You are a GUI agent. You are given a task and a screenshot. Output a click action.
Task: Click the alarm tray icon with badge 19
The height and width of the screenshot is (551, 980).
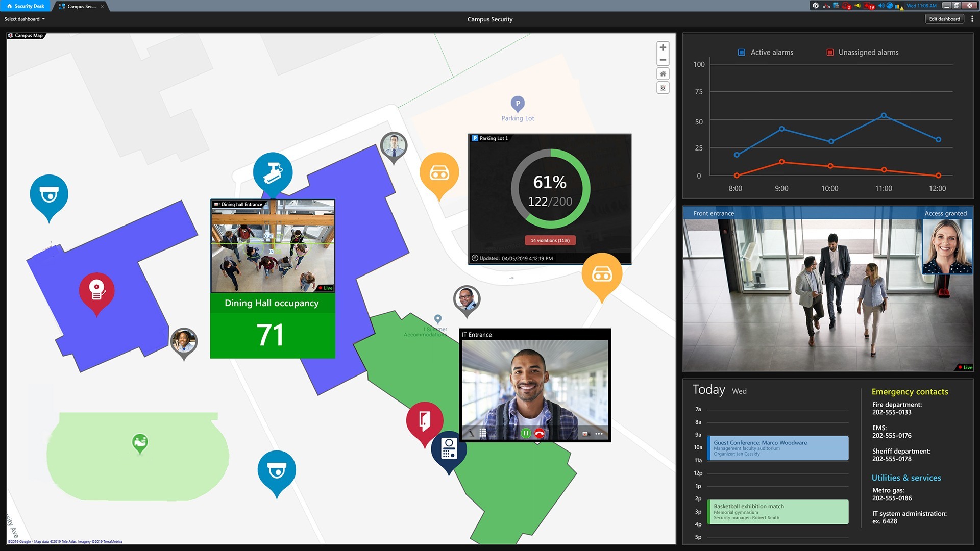coord(869,6)
